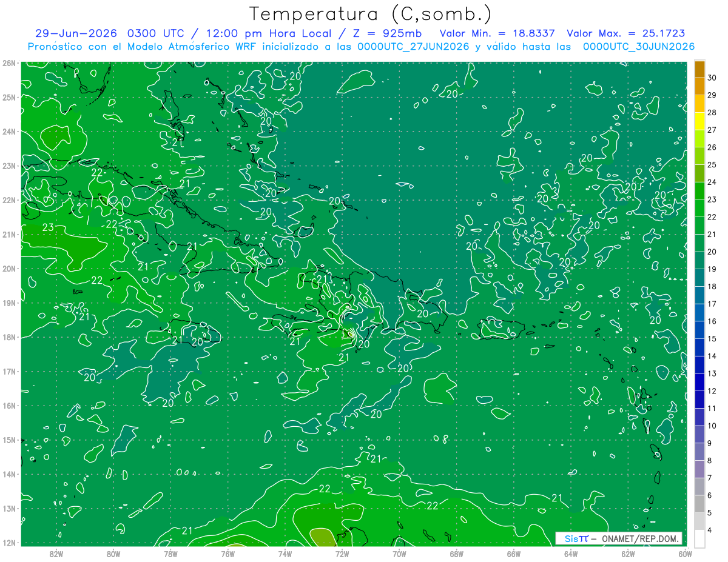This screenshot has width=728, height=562.
Task: Click the contour label '23' on the map
Action: [49, 228]
